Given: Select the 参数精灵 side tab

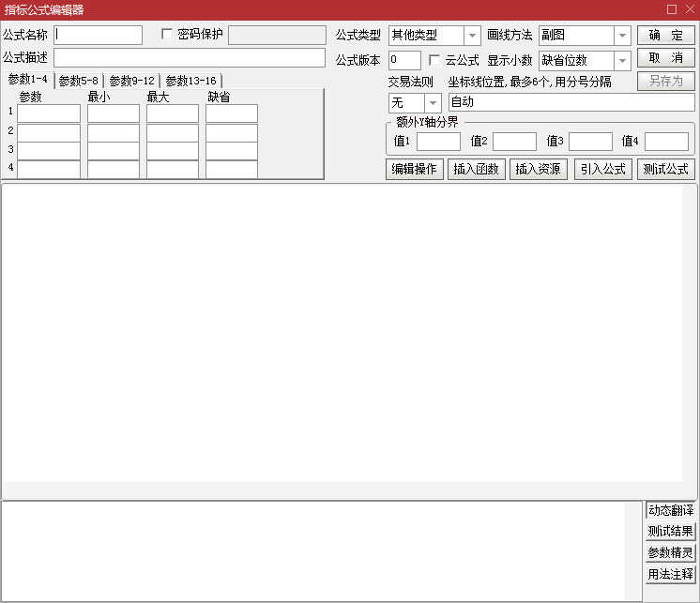Looking at the screenshot, I should point(671,552).
